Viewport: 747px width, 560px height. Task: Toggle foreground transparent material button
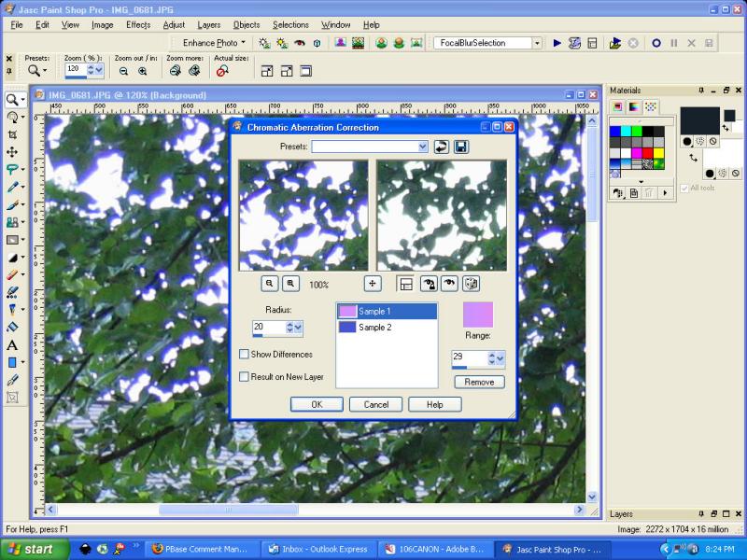pyautogui.click(x=712, y=142)
